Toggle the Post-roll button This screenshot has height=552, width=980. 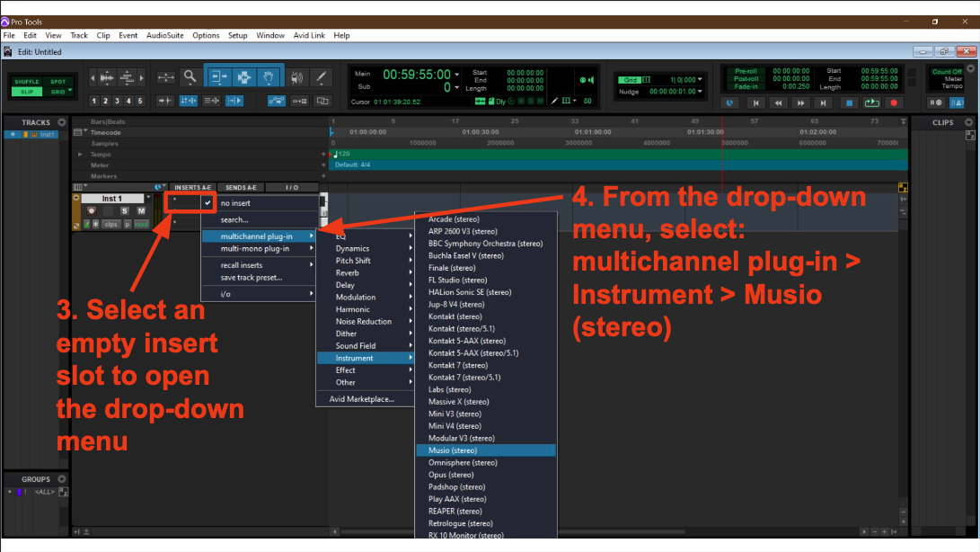tap(746, 79)
